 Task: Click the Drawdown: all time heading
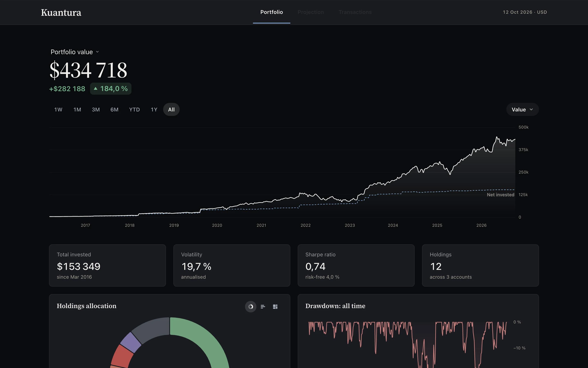click(335, 306)
